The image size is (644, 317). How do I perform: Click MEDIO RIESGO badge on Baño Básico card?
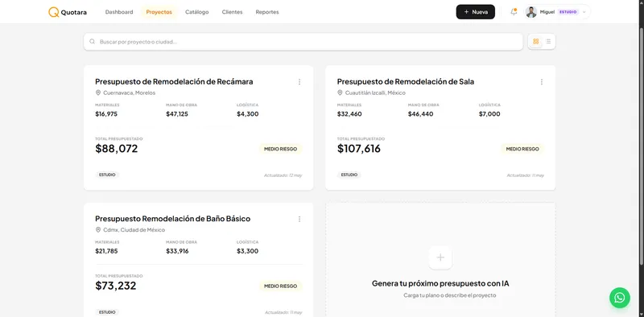pos(280,286)
